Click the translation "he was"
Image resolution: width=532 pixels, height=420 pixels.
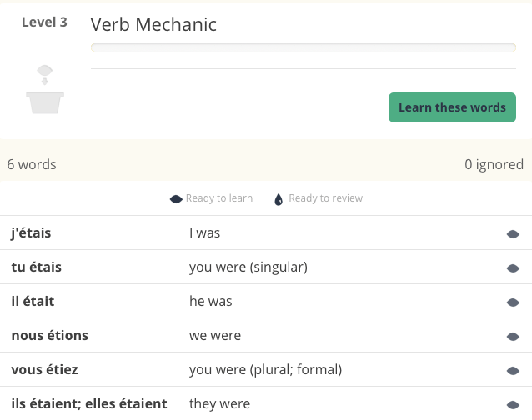click(x=210, y=302)
